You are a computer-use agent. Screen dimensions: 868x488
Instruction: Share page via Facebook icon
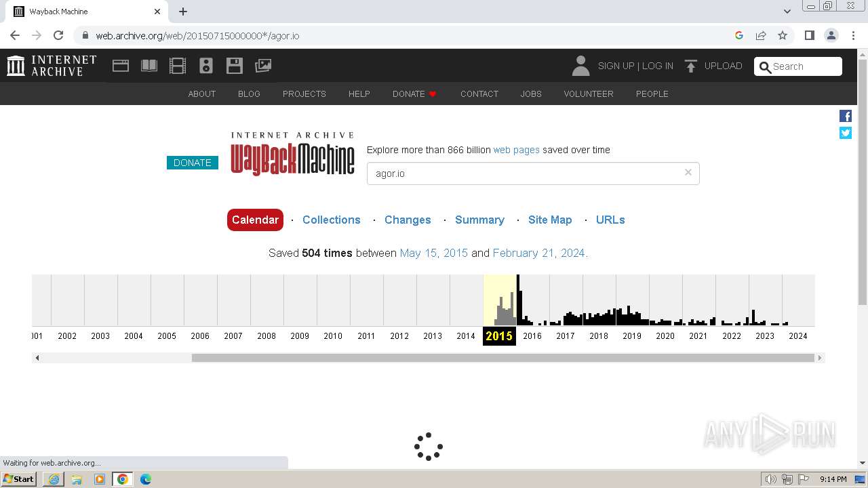pos(846,116)
